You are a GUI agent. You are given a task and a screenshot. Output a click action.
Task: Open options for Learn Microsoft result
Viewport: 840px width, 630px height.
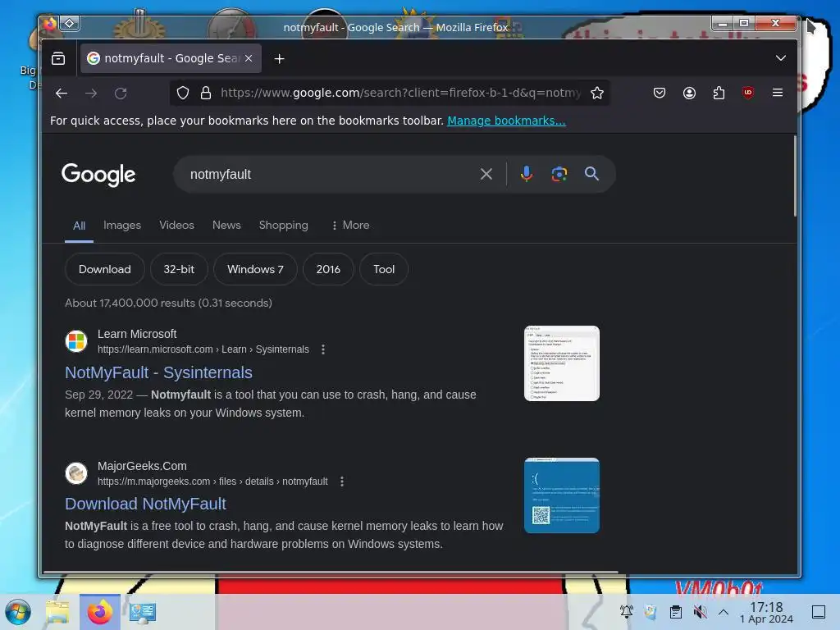tap(323, 349)
